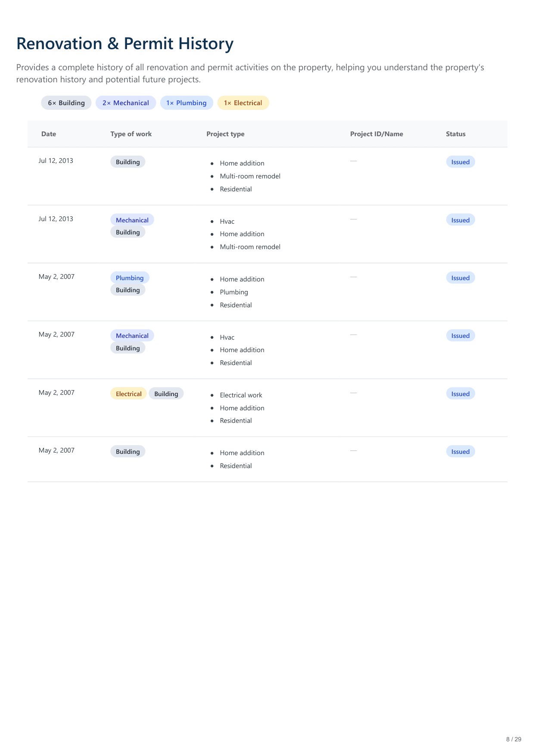
Task: Select the "2× Mechanical" filter chip
Action: [126, 103]
